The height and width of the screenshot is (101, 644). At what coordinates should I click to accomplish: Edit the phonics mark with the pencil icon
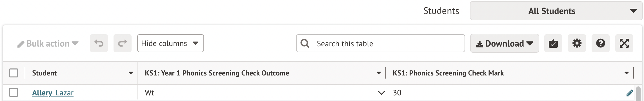coord(630,93)
